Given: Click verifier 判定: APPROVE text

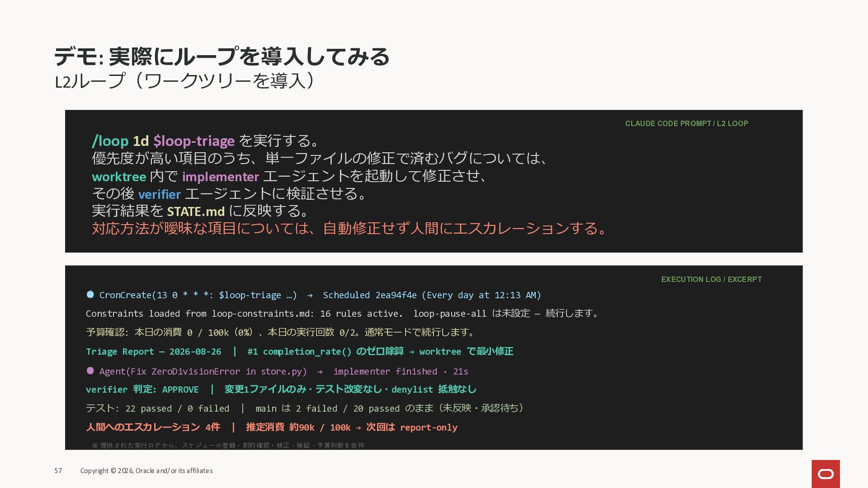Looking at the screenshot, I should (142, 389).
